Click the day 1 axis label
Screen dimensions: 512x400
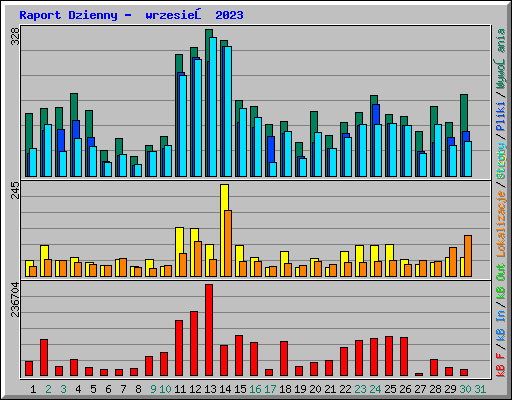[33, 389]
